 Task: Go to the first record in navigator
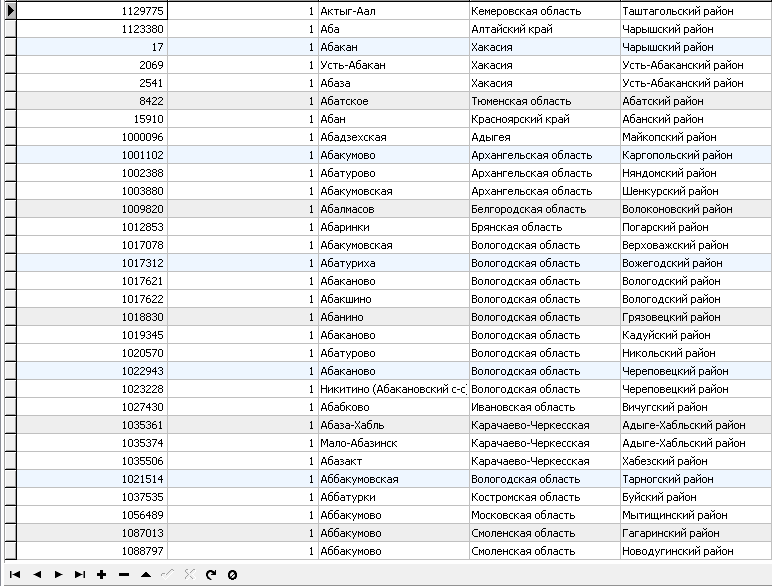[15, 575]
